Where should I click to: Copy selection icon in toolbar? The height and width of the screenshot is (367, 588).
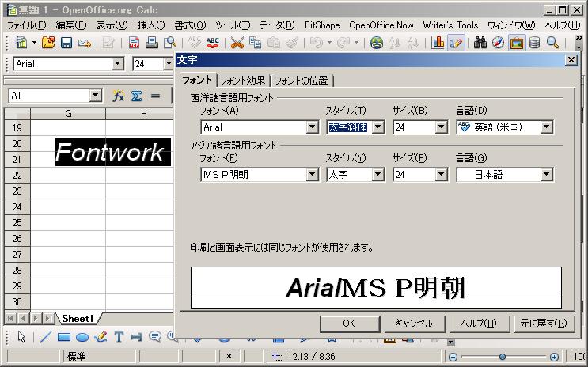(256, 43)
